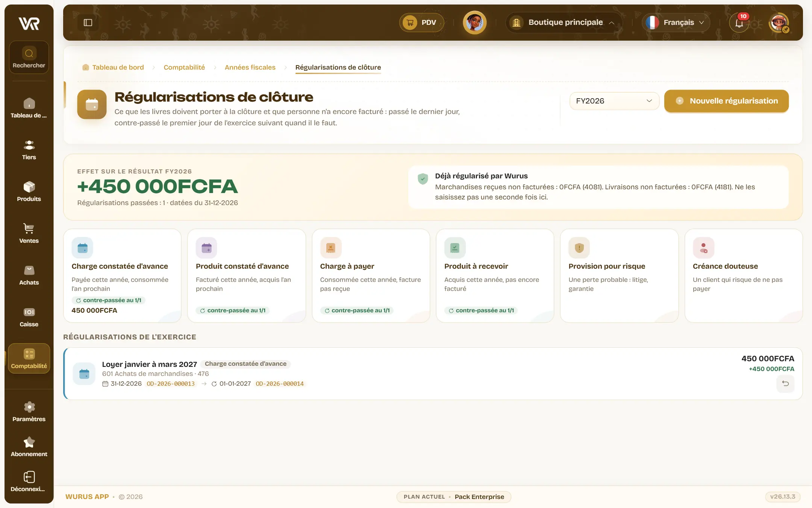Select the Créance douteuse card
The width and height of the screenshot is (812, 508).
744,275
